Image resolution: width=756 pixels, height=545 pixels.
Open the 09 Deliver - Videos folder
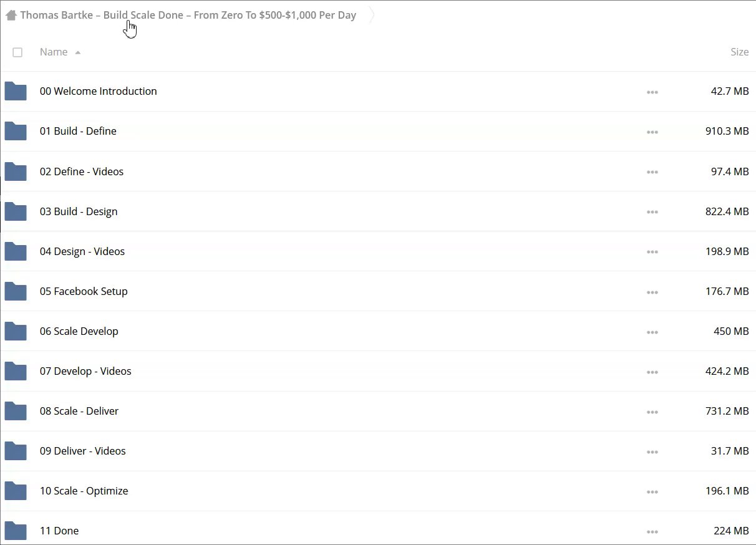83,451
